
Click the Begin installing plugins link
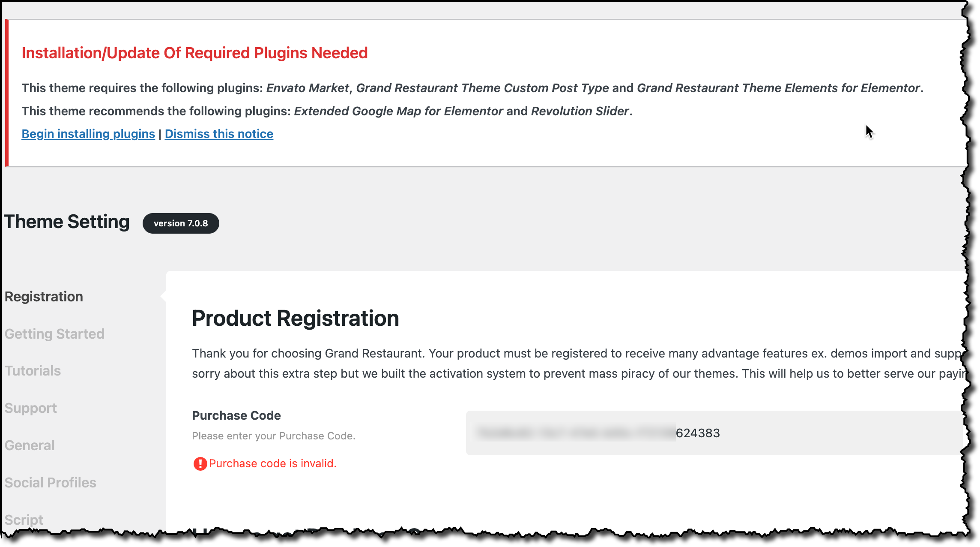88,134
